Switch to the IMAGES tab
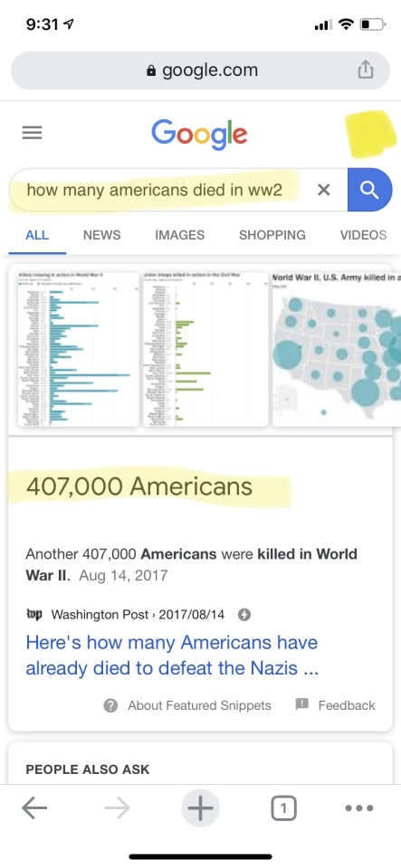Screen dimensions: 401x868 pyautogui.click(x=179, y=235)
